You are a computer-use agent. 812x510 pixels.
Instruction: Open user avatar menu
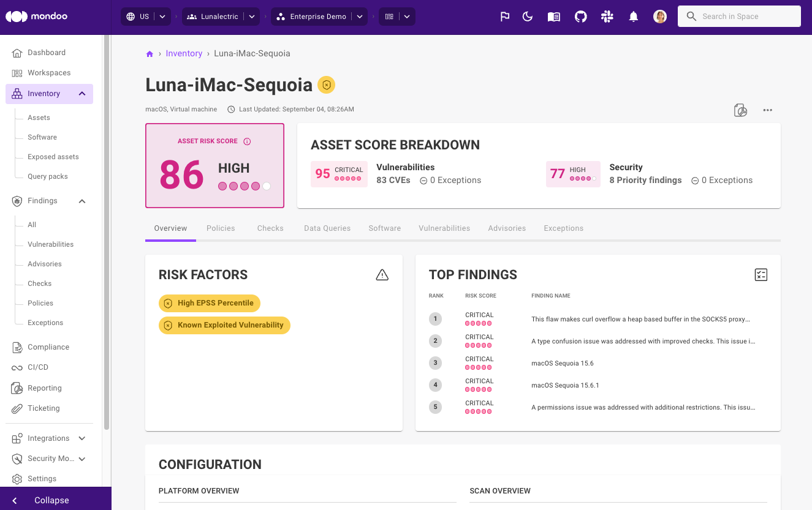(x=660, y=17)
